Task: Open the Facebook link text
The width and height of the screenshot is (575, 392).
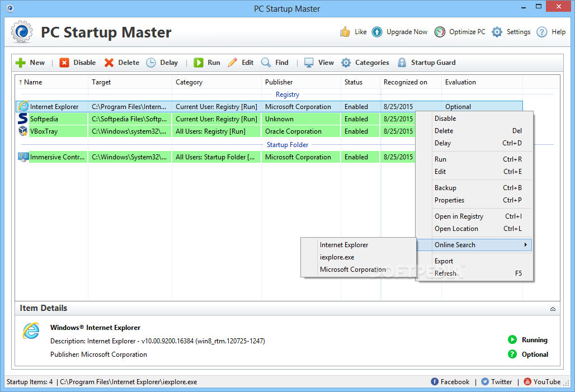Action: (455, 382)
